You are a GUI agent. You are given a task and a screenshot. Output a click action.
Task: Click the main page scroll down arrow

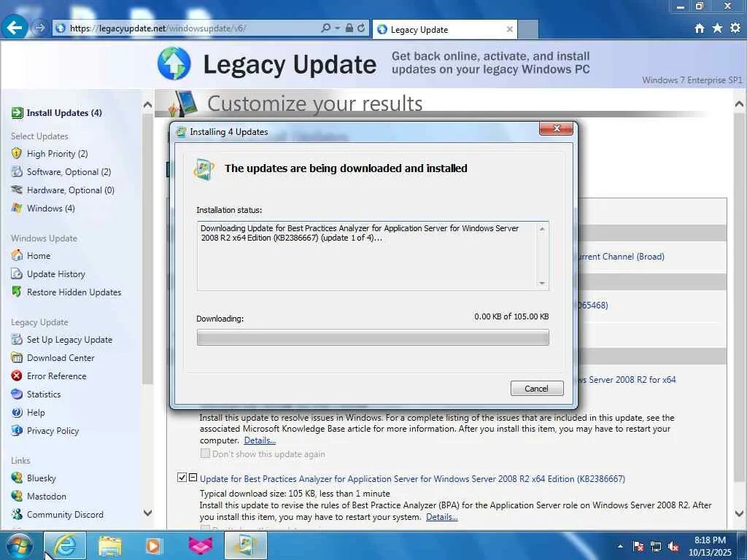click(x=740, y=513)
